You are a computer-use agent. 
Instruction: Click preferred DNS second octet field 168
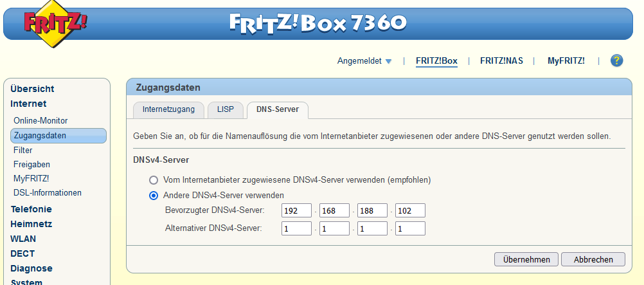tap(334, 210)
